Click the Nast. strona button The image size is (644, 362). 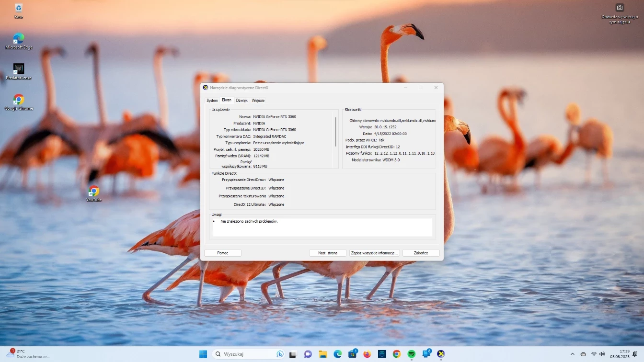tap(328, 253)
